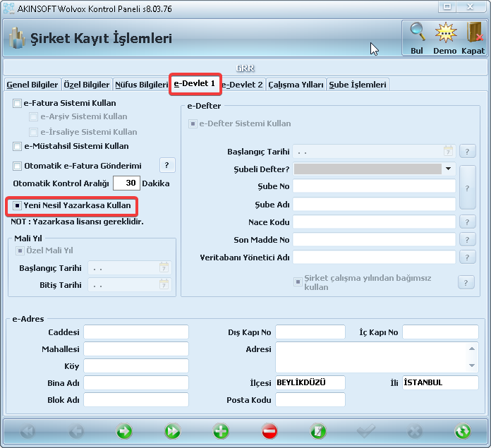Click Otomatik Kontrol Aralığı minutes field

126,183
